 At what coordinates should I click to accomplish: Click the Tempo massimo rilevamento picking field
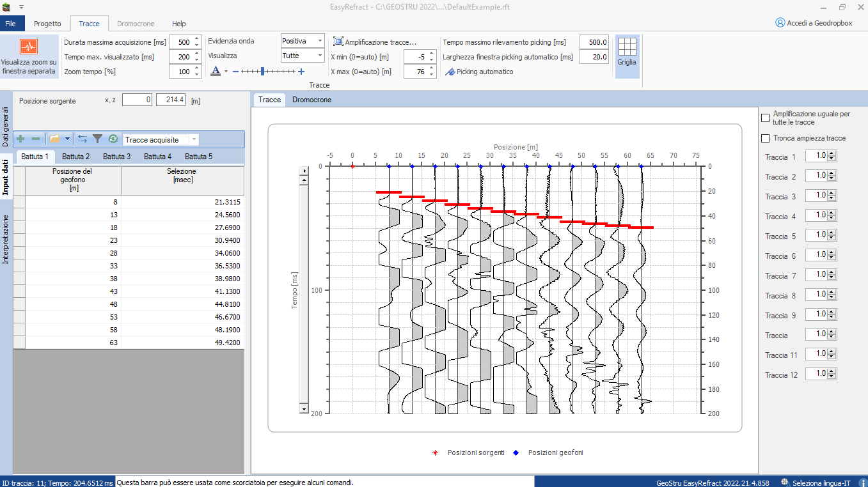(x=594, y=42)
